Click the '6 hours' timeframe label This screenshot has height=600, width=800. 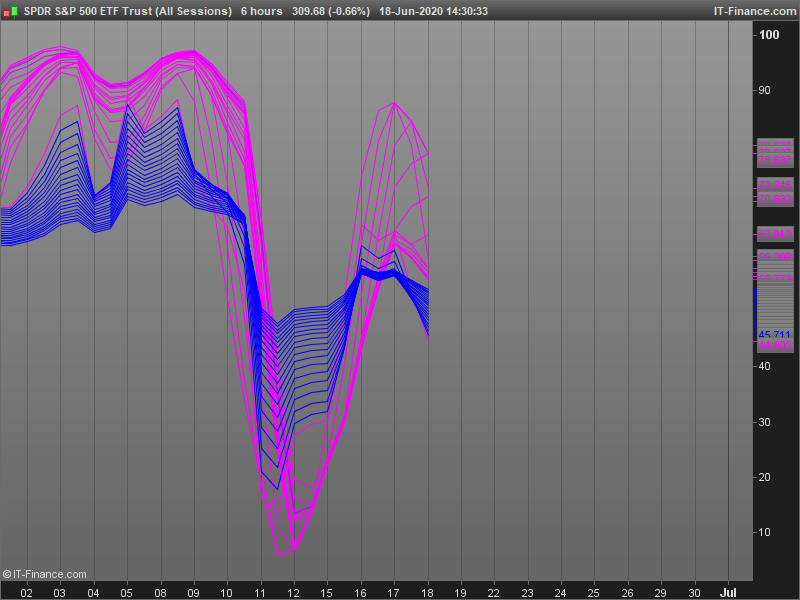[261, 11]
